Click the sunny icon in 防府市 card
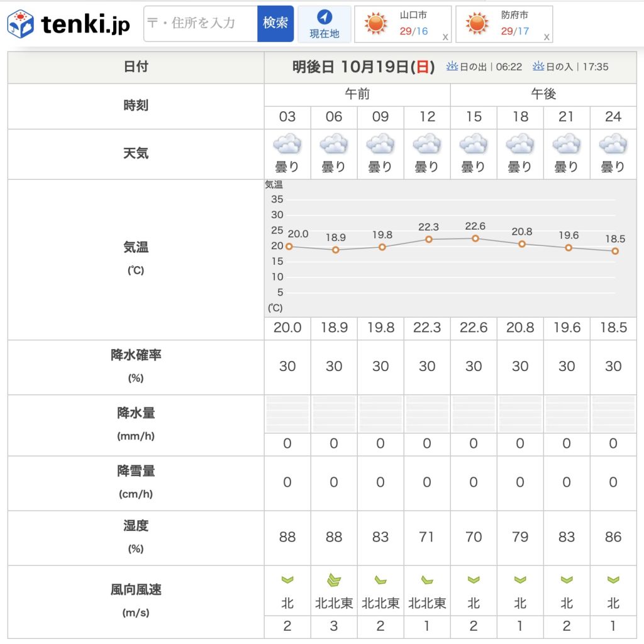The height and width of the screenshot is (644, 644). click(477, 24)
